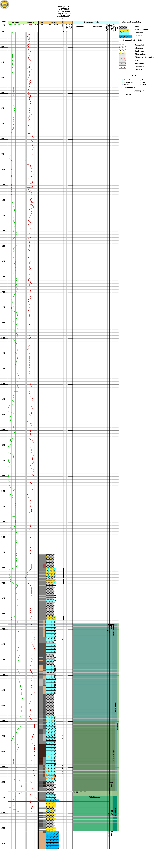Click the depth label '2090'
This screenshot has height=868, width=157.
click(3, 323)
